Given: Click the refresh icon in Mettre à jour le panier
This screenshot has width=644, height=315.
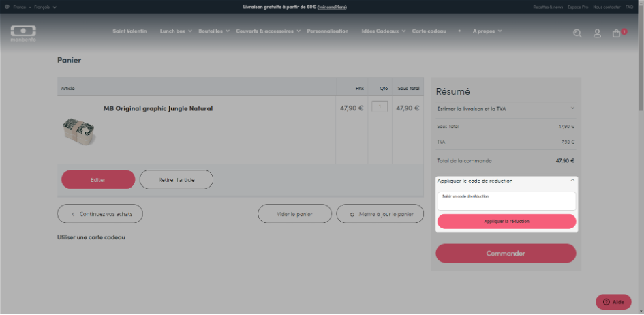Looking at the screenshot, I should [x=352, y=214].
